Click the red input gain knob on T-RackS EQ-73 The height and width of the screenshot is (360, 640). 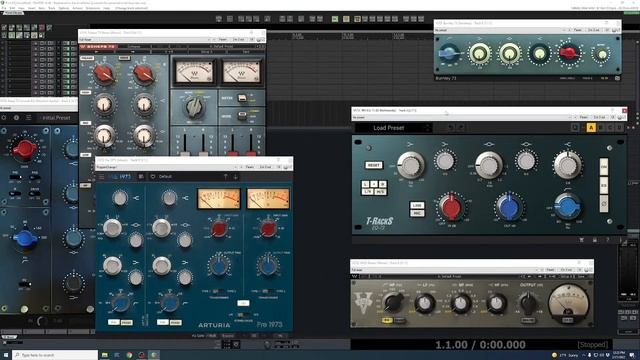click(451, 207)
